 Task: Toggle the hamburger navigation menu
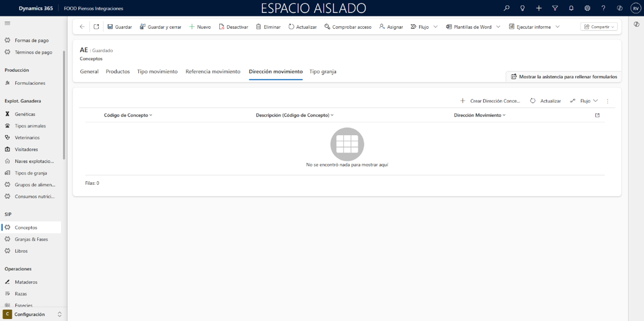7,23
